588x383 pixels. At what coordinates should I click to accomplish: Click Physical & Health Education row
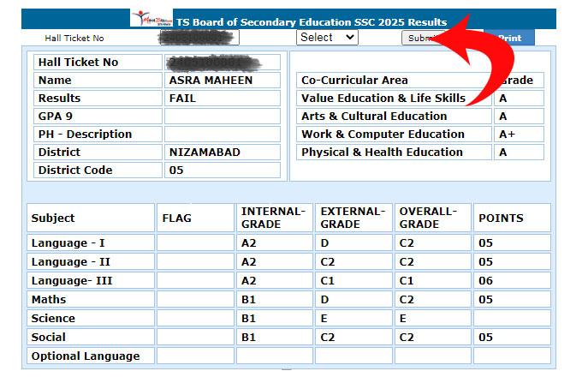(420, 153)
